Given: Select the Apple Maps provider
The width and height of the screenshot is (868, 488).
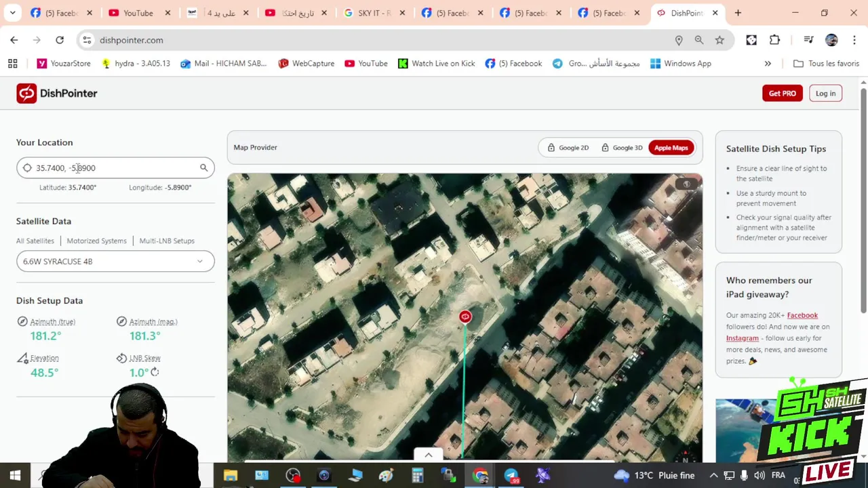Looking at the screenshot, I should 671,148.
